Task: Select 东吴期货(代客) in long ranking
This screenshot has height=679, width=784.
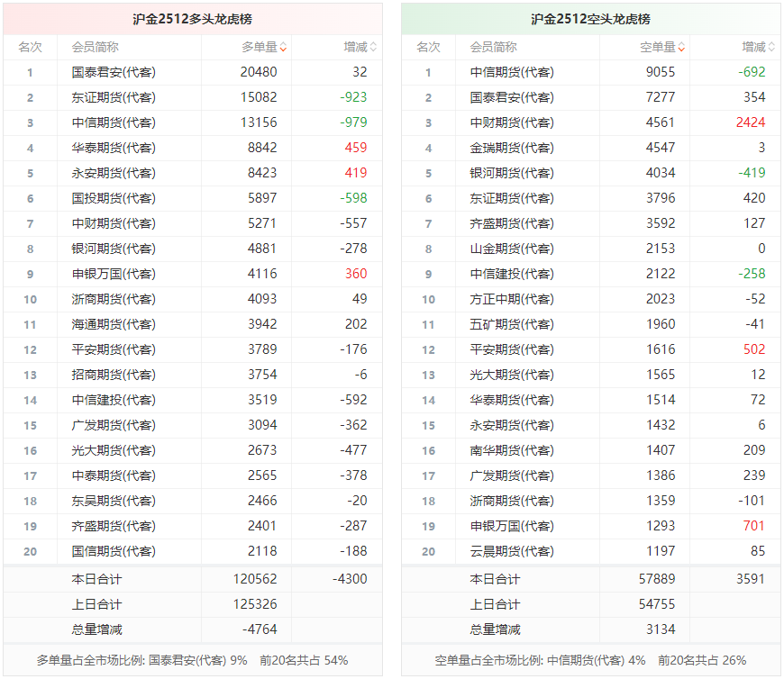Action: coord(114,501)
